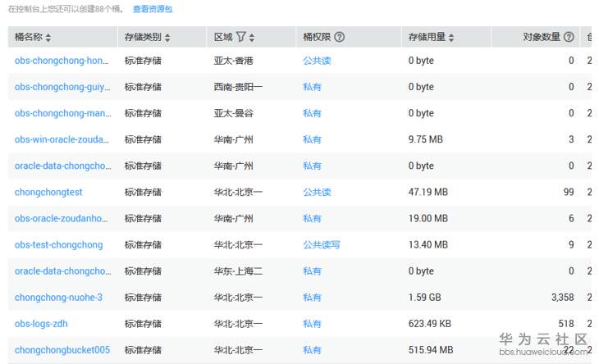Click 私有 permission for obs-logs-zdh
The image size is (599, 364).
point(312,324)
